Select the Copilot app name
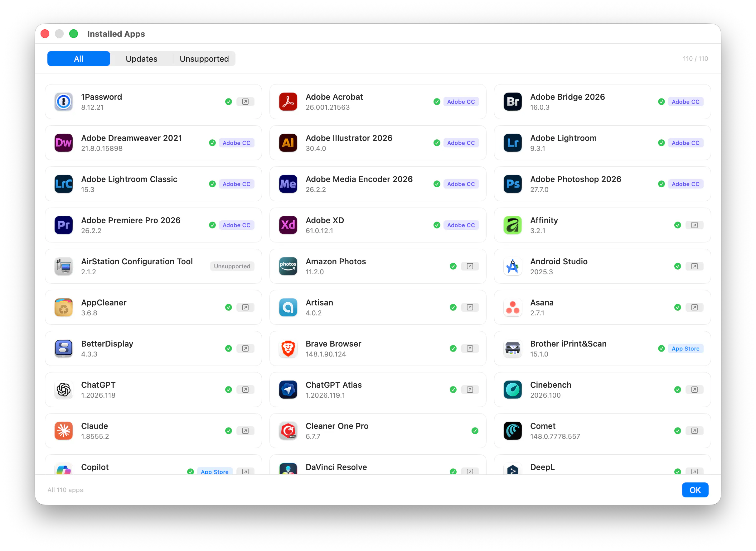The image size is (756, 551). tap(95, 467)
